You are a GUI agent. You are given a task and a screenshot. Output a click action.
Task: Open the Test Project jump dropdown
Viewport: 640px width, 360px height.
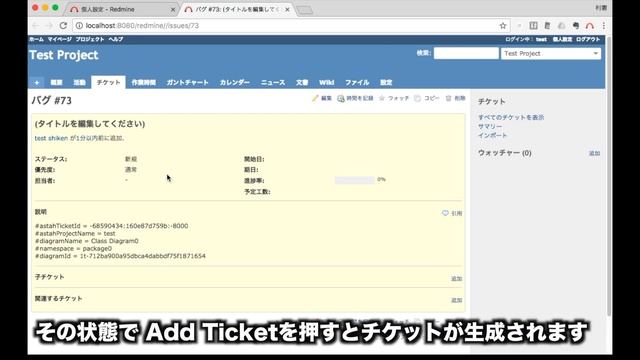click(x=551, y=53)
